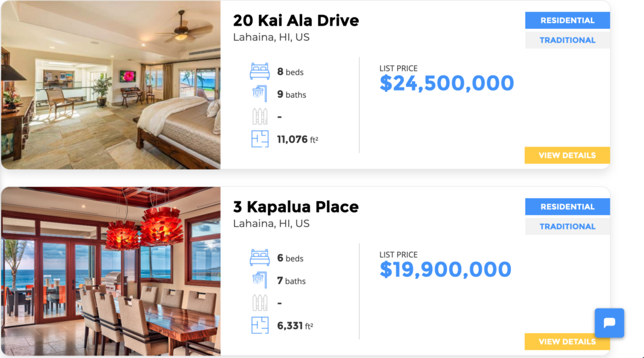
Task: Select Traditional tag on 3 Kapalua Place
Action: click(567, 226)
